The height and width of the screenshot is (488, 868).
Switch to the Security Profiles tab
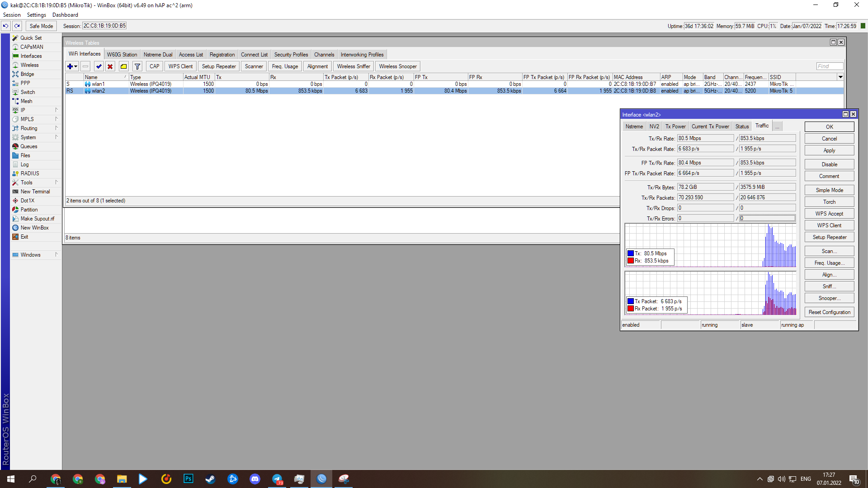coord(291,55)
